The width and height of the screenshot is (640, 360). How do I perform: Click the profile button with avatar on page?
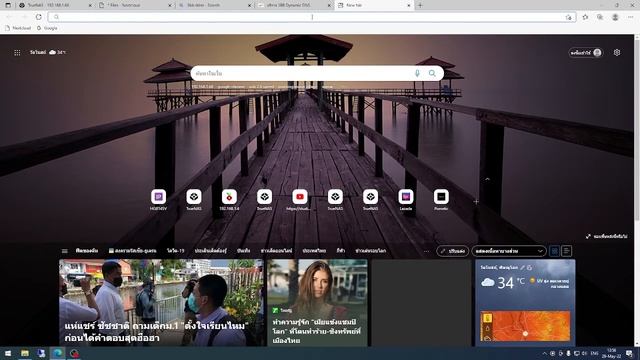click(x=586, y=53)
